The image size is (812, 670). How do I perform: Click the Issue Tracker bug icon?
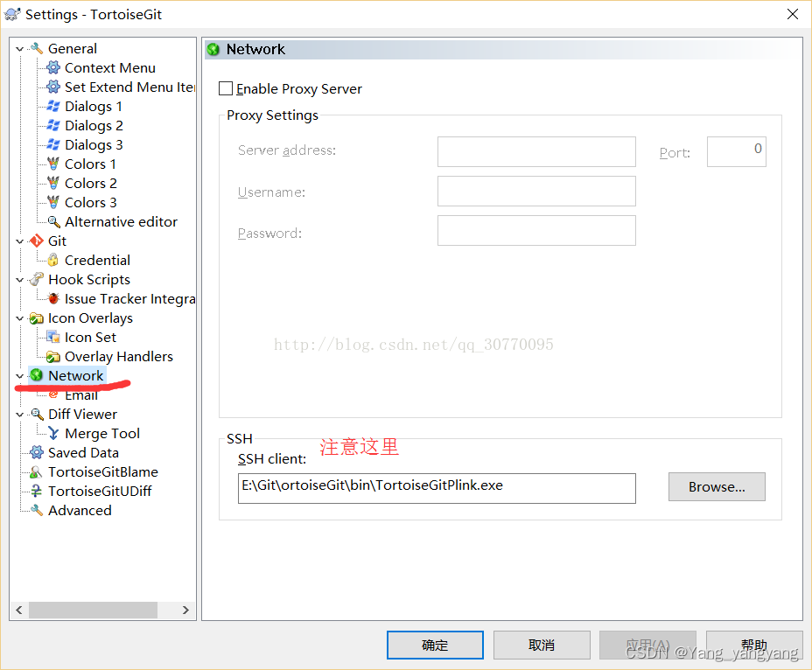(52, 299)
